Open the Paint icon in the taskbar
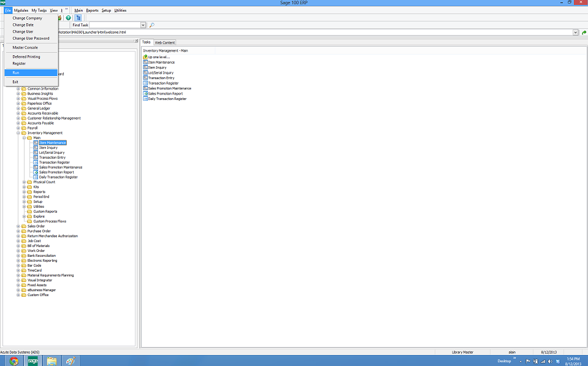The width and height of the screenshot is (588, 366). (x=70, y=360)
